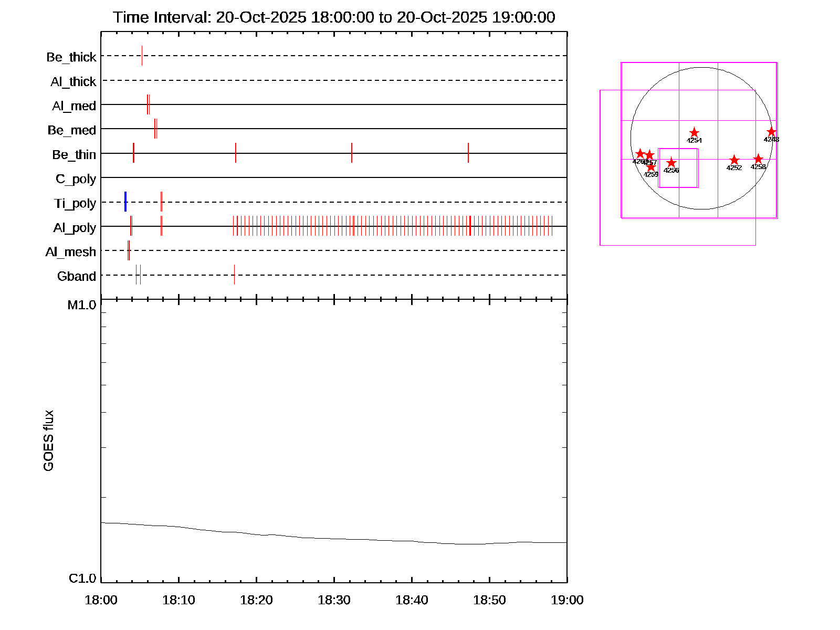
Task: Click the GOES flux axis label
Action: [48, 441]
